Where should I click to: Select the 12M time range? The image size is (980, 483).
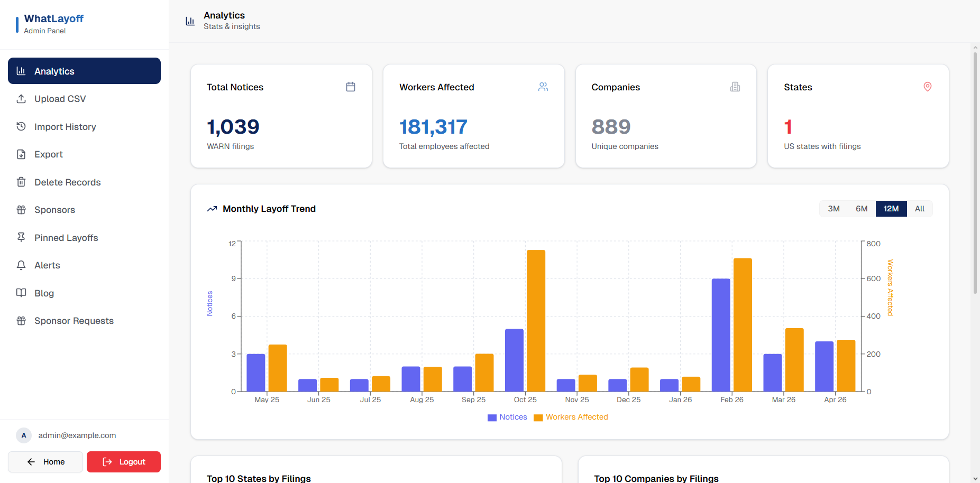click(891, 209)
